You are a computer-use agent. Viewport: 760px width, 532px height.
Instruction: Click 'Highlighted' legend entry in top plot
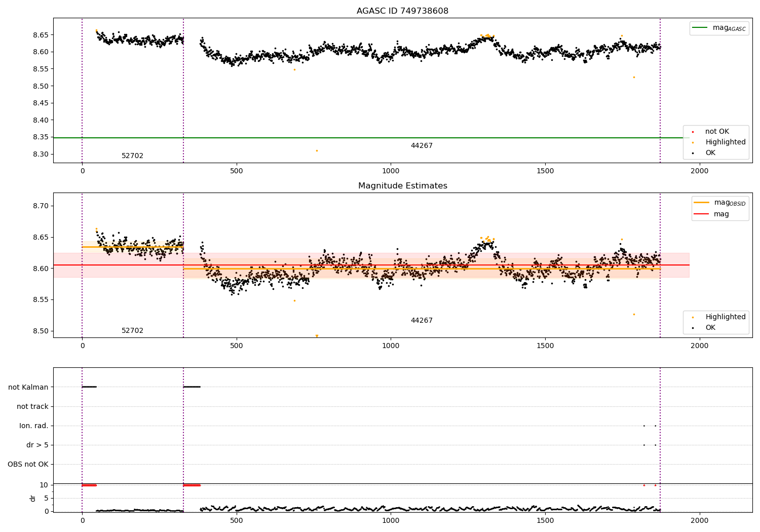[725, 142]
